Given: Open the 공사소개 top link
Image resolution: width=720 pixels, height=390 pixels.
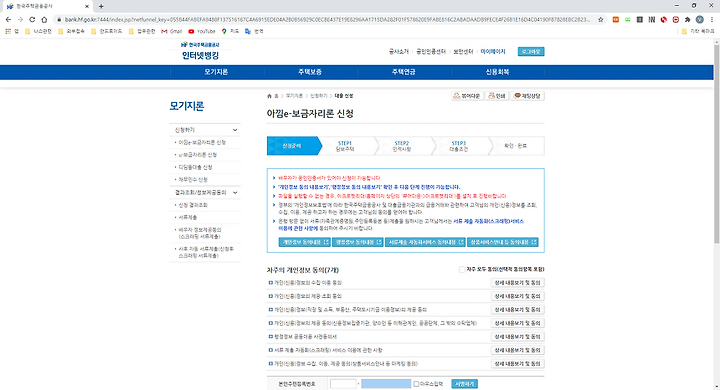Looking at the screenshot, I should [x=399, y=51].
